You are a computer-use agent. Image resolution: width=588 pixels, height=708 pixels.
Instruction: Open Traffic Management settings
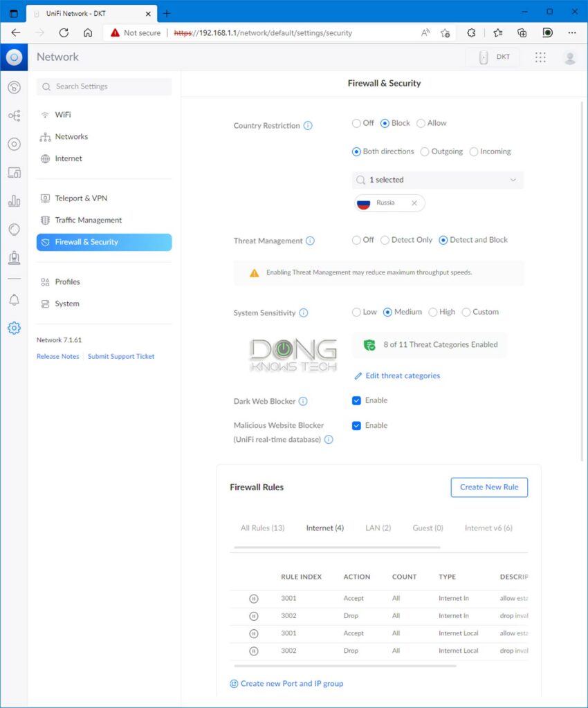[104, 220]
